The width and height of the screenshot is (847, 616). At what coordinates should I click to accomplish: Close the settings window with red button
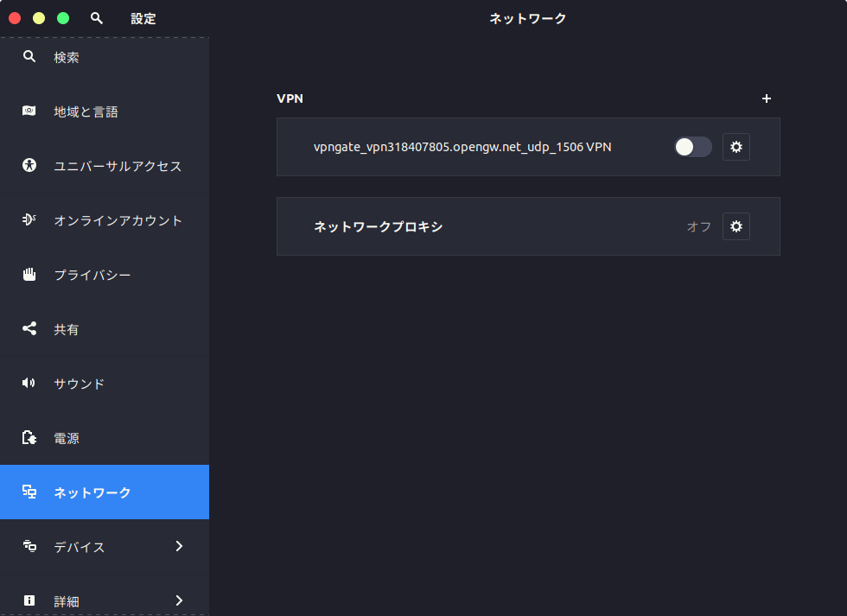15,18
